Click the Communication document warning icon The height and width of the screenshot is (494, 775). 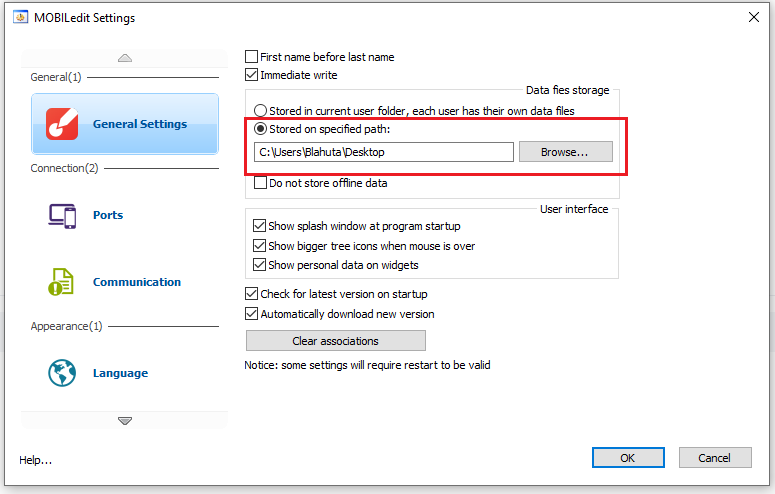62,282
